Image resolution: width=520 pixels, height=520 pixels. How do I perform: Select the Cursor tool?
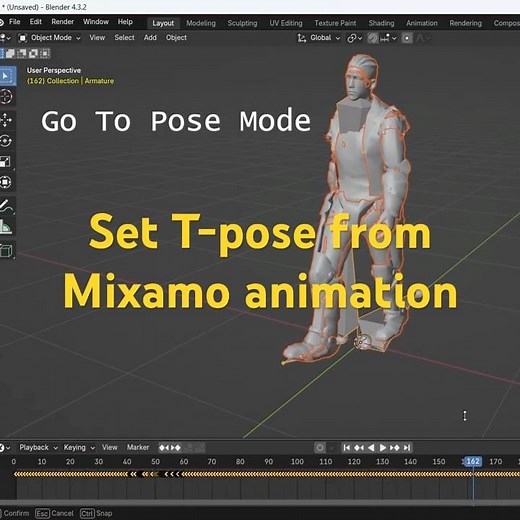point(6,97)
